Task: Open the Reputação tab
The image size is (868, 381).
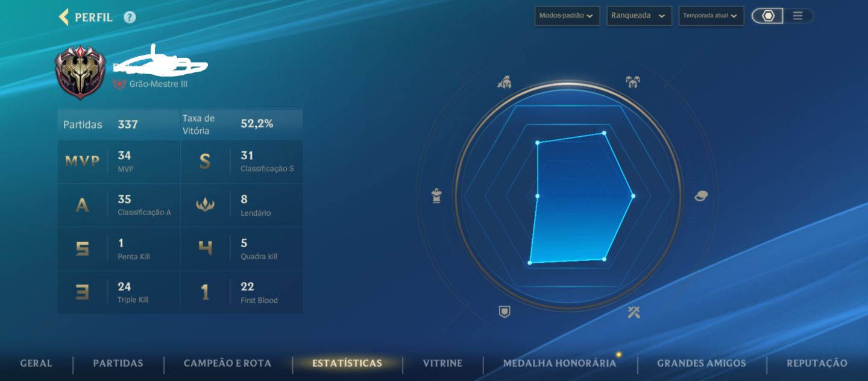Action: pyautogui.click(x=817, y=364)
